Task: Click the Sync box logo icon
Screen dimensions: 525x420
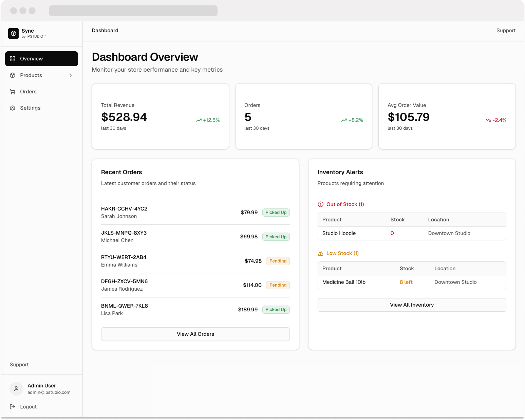Action: coord(13,33)
